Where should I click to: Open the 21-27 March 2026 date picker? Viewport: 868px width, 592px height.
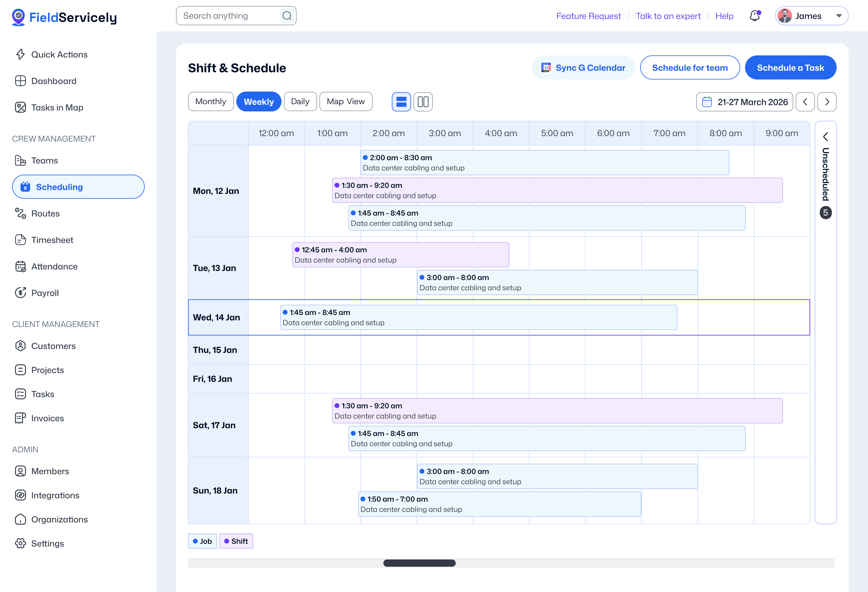[x=744, y=102]
